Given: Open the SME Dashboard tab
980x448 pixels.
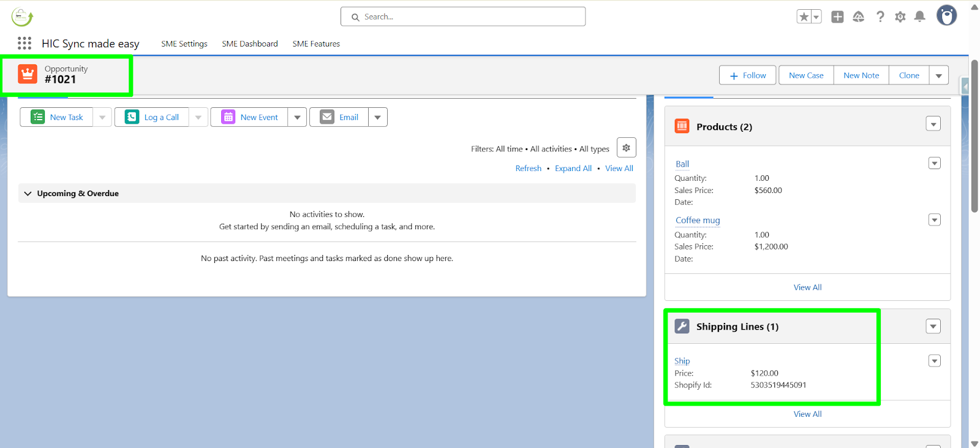Looking at the screenshot, I should tap(250, 44).
